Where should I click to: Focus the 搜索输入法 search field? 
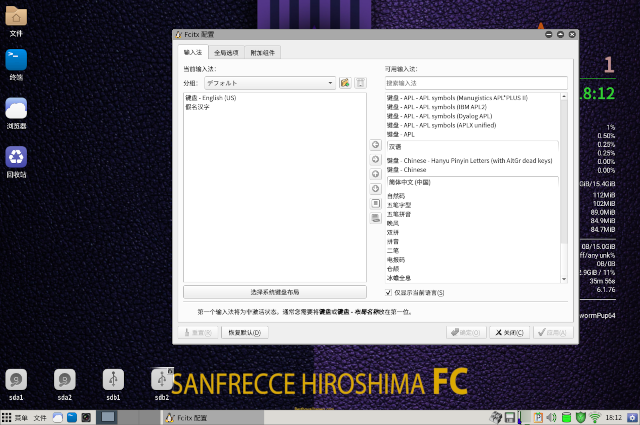click(476, 83)
